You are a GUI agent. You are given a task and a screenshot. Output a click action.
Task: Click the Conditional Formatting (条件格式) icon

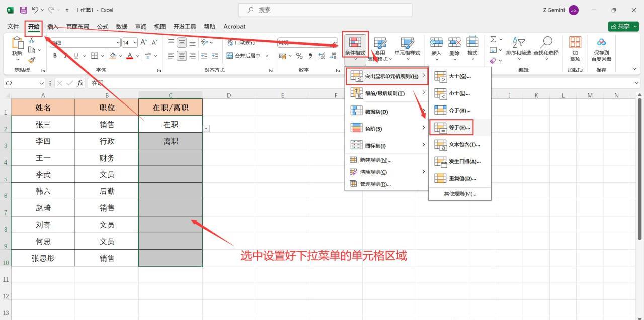pos(355,42)
